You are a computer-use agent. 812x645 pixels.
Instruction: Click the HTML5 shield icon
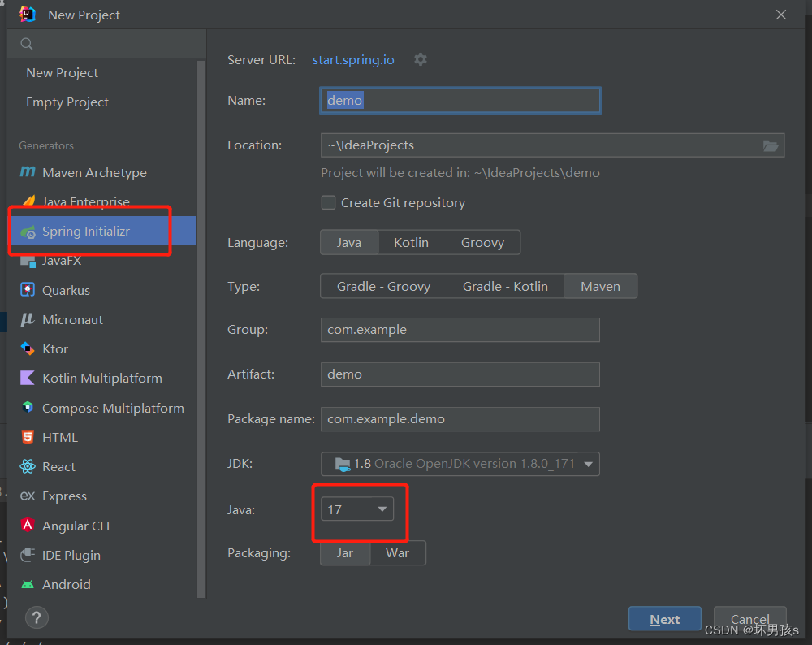[x=28, y=437]
